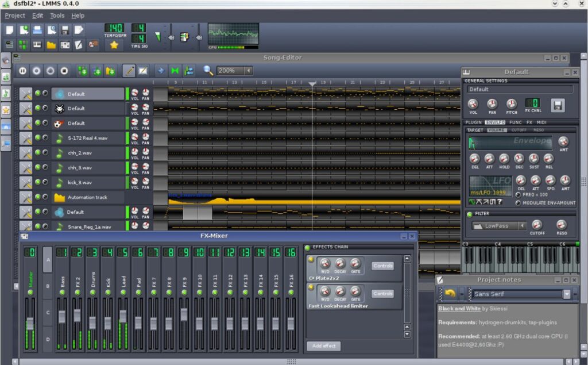Click the stop button in Song-Editor
Screen dimensions: 588x365
click(64, 71)
